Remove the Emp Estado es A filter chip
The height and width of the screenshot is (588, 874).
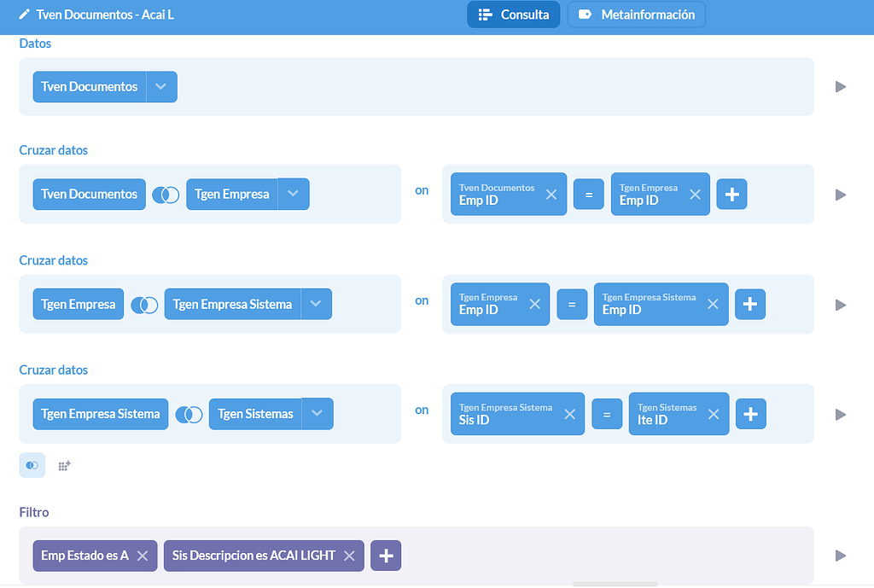pos(143,556)
